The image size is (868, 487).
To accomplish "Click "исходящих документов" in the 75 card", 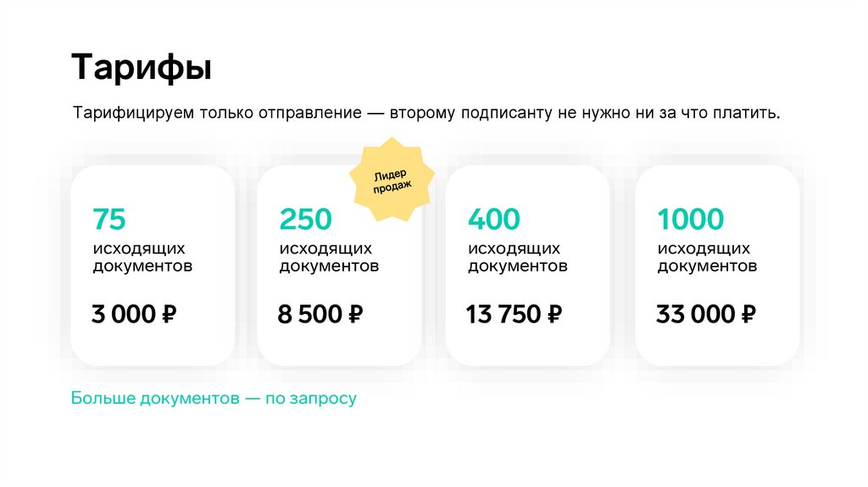I will pyautogui.click(x=142, y=257).
